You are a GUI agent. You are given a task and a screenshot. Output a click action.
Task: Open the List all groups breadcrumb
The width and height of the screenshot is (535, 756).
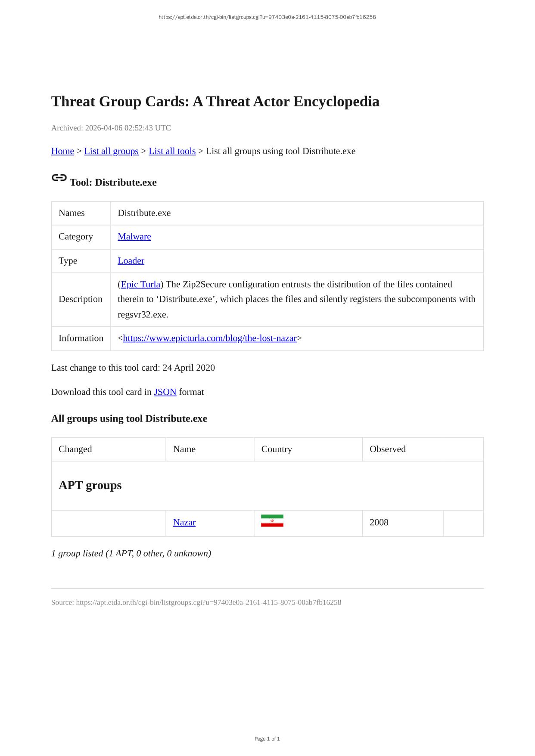(111, 151)
